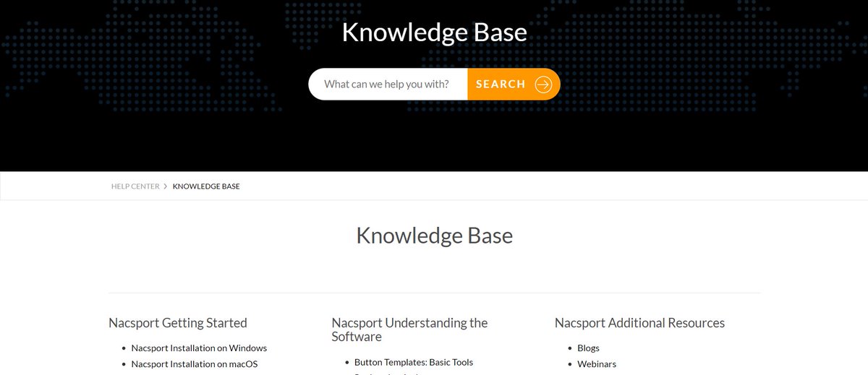
Task: Open Nacsport Installation on macOS article
Action: click(x=195, y=364)
